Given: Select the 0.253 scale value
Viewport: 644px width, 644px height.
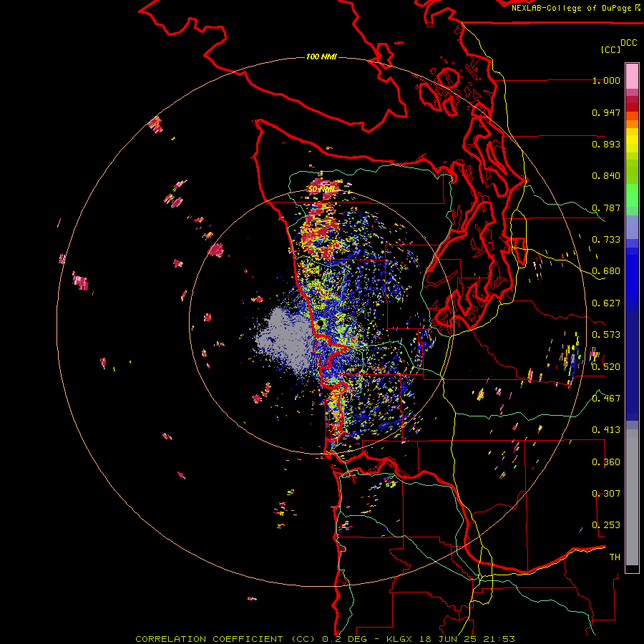Looking at the screenshot, I should pyautogui.click(x=606, y=525).
